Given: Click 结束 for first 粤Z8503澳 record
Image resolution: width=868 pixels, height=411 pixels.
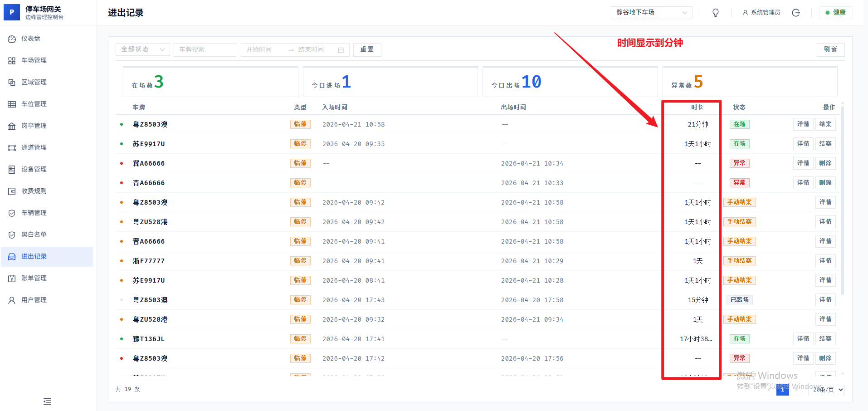Looking at the screenshot, I should pos(825,124).
